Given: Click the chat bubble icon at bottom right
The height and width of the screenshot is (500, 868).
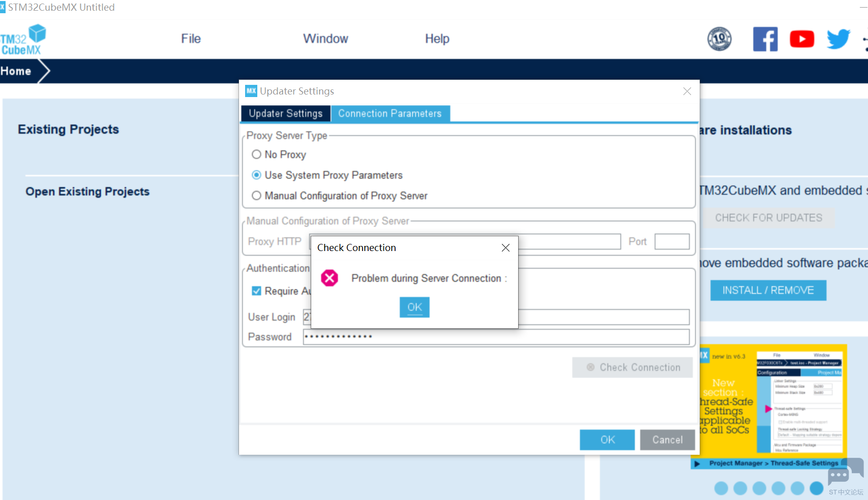Looking at the screenshot, I should (845, 472).
